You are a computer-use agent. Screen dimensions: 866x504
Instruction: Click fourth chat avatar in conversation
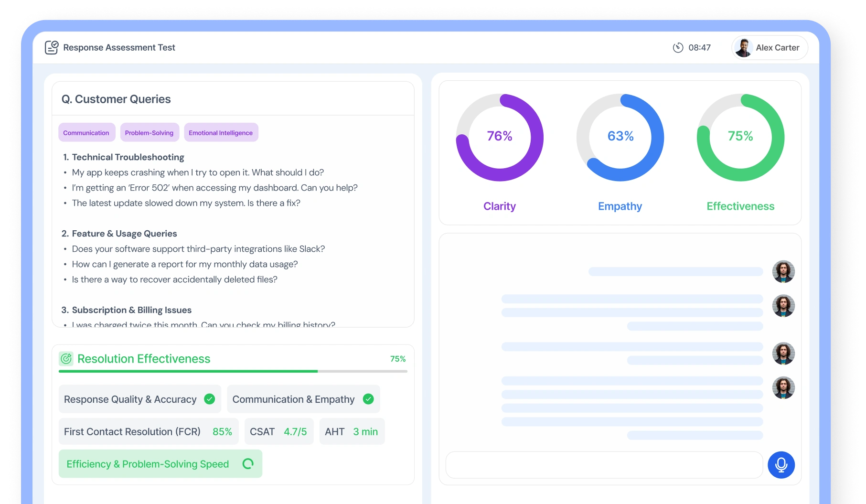point(783,388)
